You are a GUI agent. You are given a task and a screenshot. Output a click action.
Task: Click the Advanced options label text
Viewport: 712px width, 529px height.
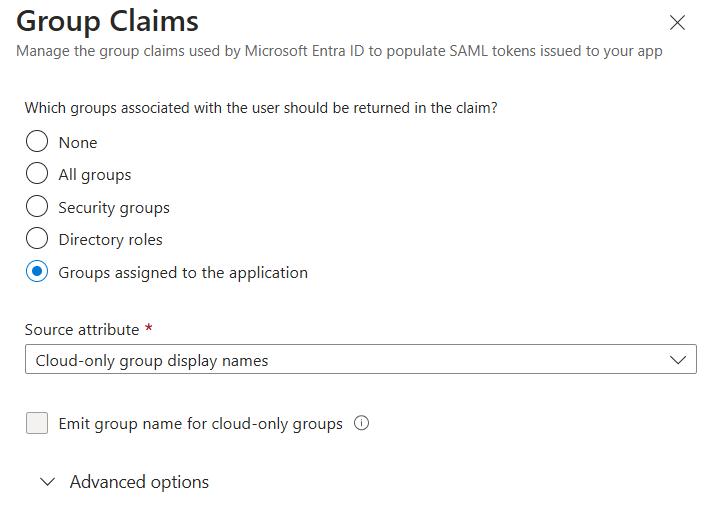click(139, 482)
